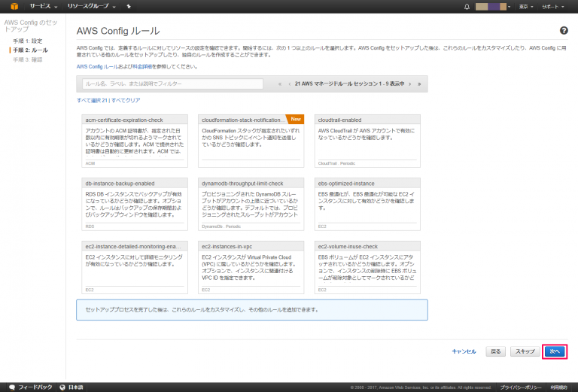Select ec2-volume-inuse-check rule card
The image size is (578, 392).
[x=367, y=267]
